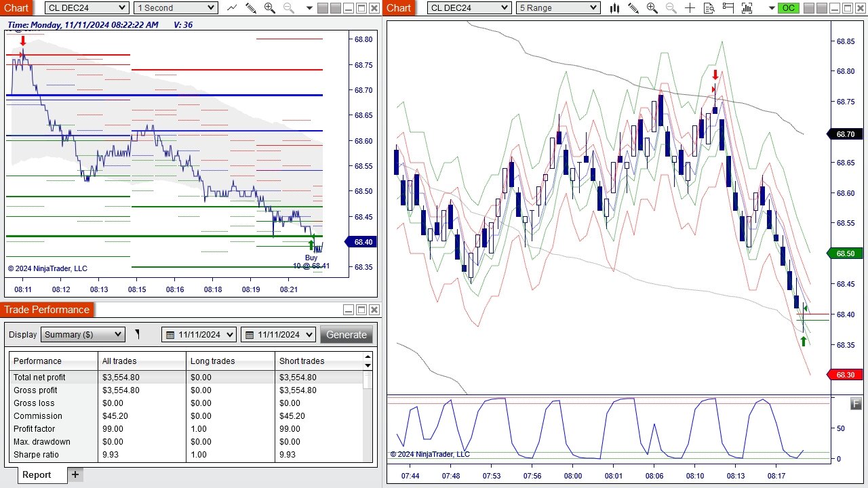Open instrument dropdown CL DEC24 in left chart
This screenshot has width=868, height=488.
click(87, 7)
